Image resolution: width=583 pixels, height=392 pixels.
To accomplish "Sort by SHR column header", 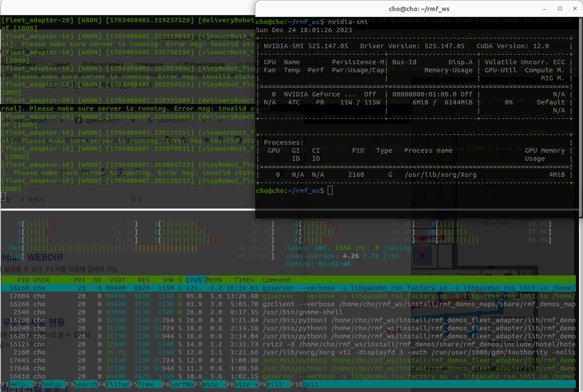I will click(x=168, y=280).
